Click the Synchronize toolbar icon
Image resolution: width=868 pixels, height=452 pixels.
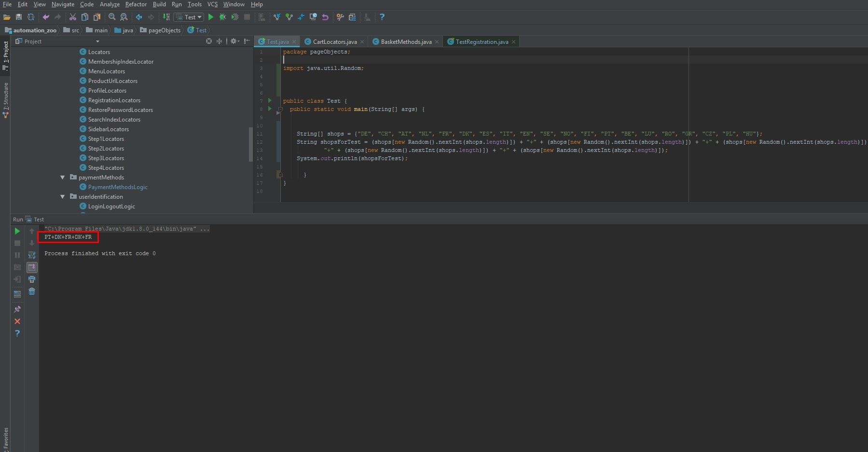click(31, 17)
